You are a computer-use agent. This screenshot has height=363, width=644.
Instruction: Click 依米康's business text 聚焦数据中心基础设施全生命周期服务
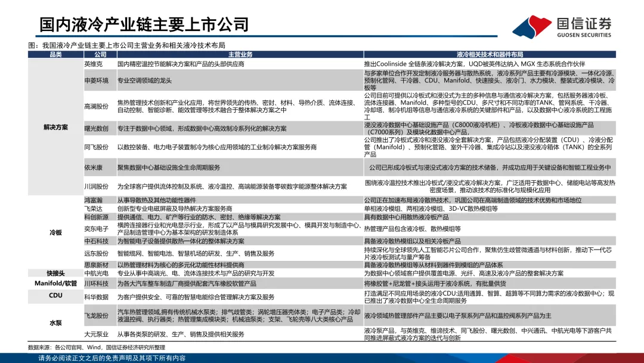tap(169, 168)
